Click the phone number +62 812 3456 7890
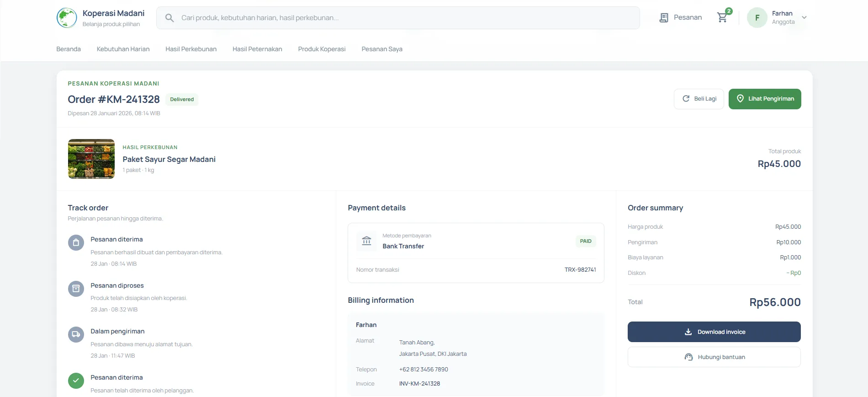 423,370
